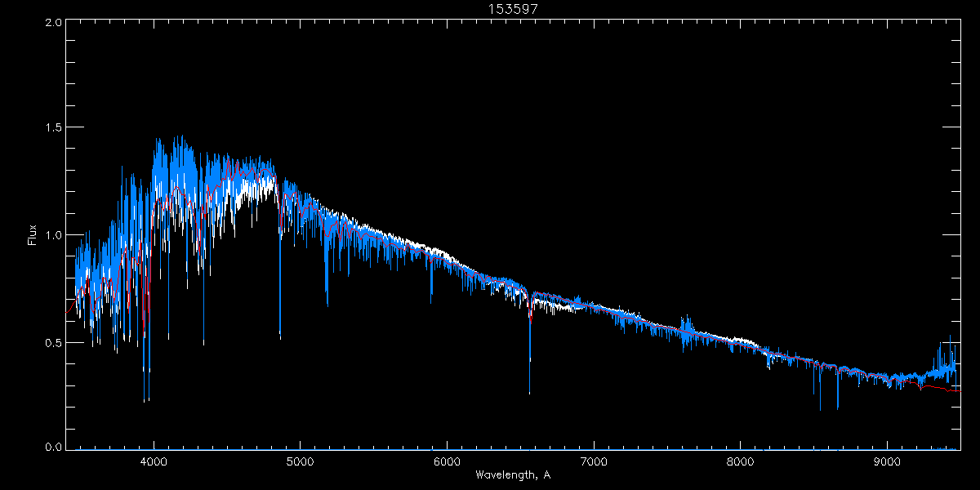Click the double absorption dip bottom near 3950
The height and width of the screenshot is (490, 980).
click(x=145, y=399)
